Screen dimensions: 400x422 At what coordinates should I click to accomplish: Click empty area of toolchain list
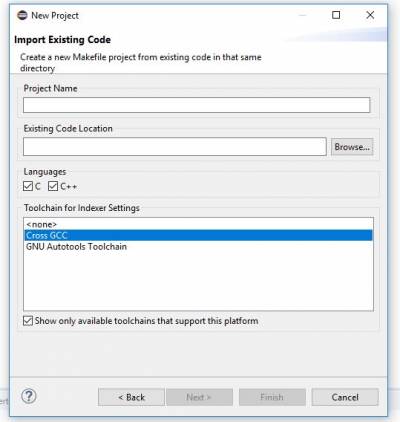pyautogui.click(x=198, y=282)
